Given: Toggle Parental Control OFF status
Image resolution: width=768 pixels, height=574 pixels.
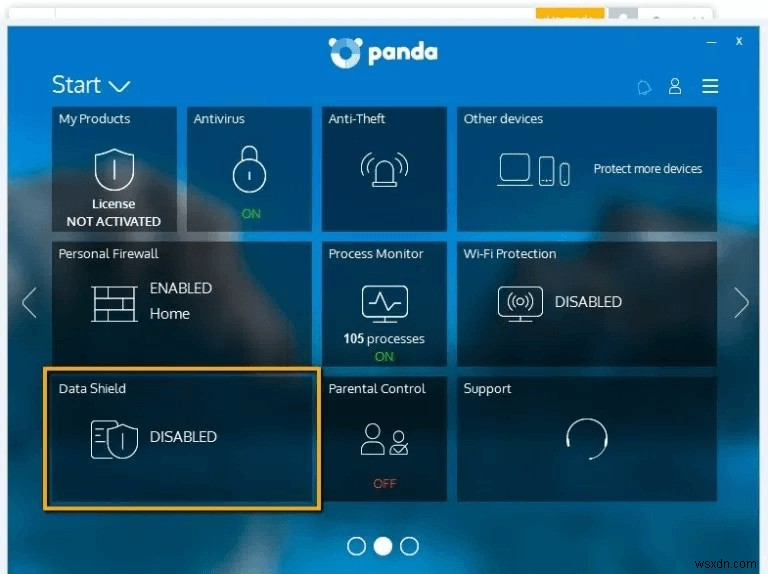Looking at the screenshot, I should (x=384, y=484).
